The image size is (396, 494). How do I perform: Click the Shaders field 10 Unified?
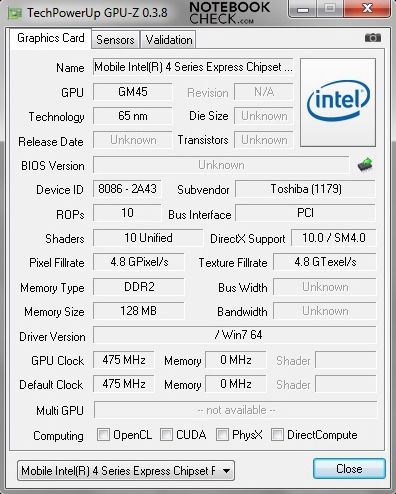[x=148, y=238]
